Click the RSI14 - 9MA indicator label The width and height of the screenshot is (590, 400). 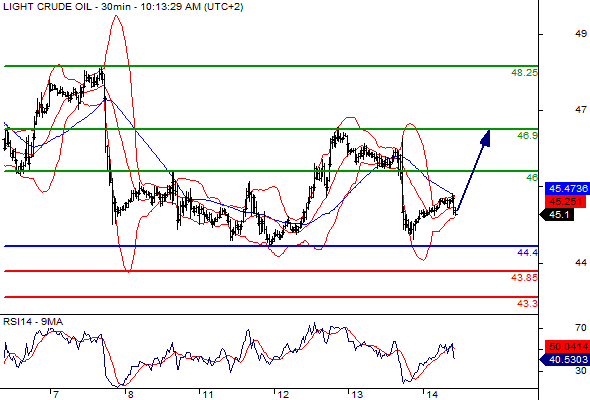point(33,322)
